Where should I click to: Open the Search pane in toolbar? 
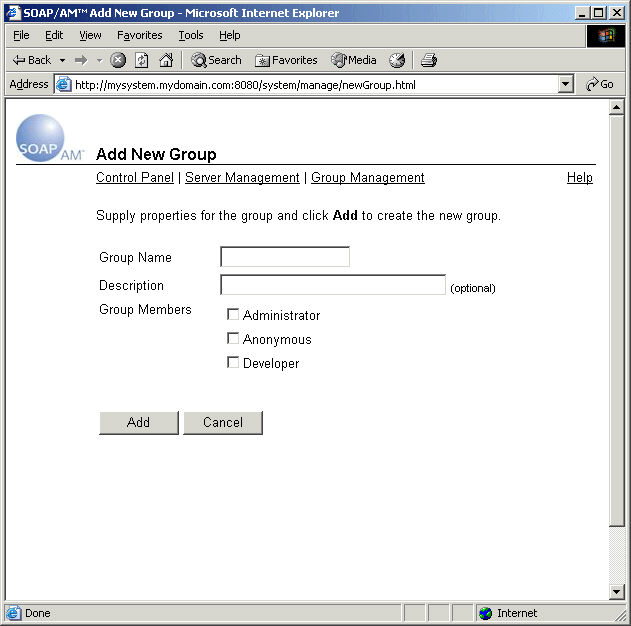coord(216,60)
